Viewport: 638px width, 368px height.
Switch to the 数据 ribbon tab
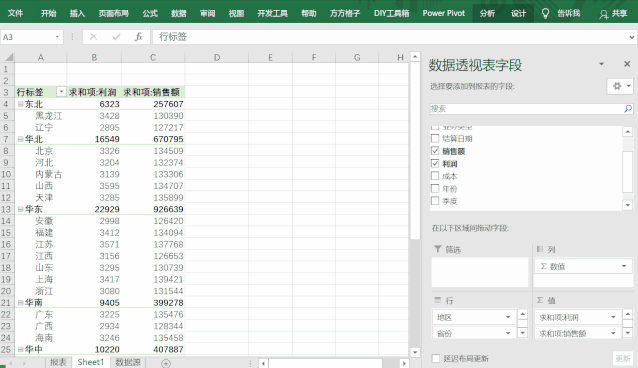pyautogui.click(x=179, y=13)
